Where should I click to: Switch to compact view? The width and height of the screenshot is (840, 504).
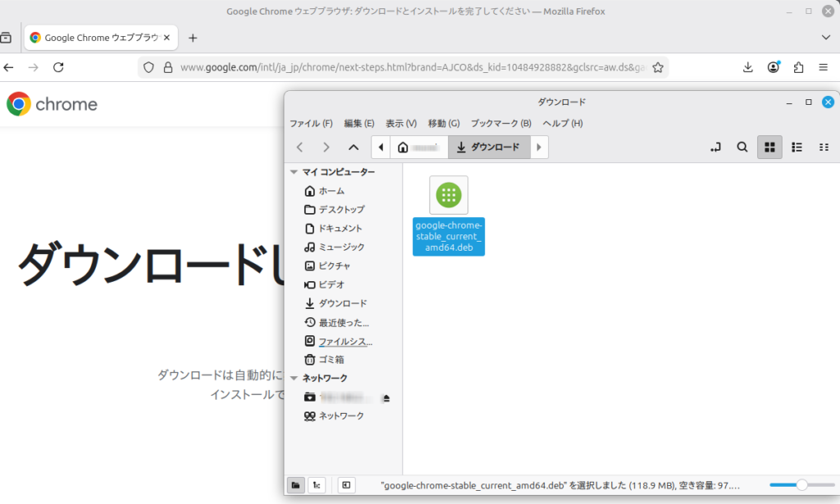pos(824,148)
